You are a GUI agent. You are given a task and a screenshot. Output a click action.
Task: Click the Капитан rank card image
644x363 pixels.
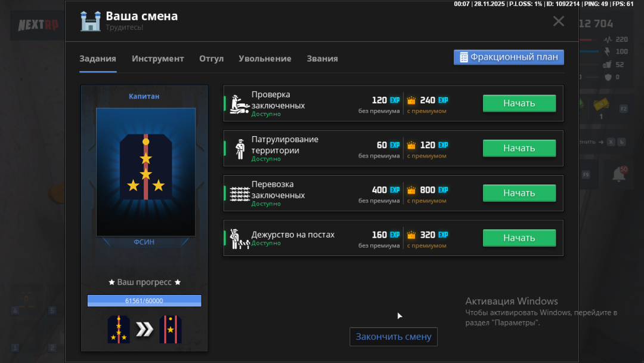point(145,172)
